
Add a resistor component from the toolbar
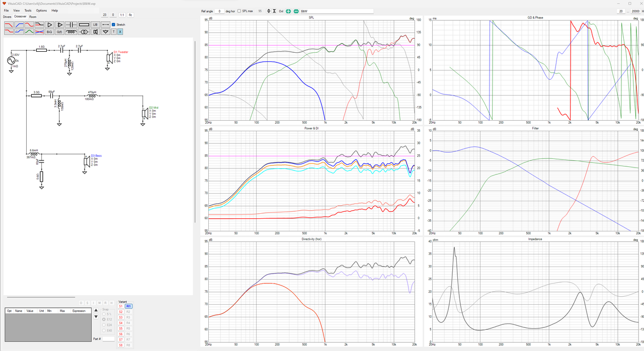pyautogui.click(x=84, y=24)
